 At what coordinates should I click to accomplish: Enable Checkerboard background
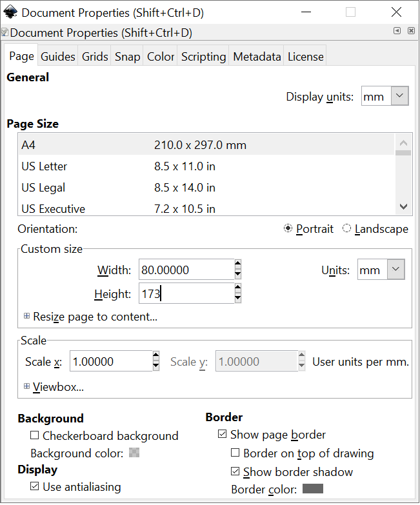click(x=34, y=435)
